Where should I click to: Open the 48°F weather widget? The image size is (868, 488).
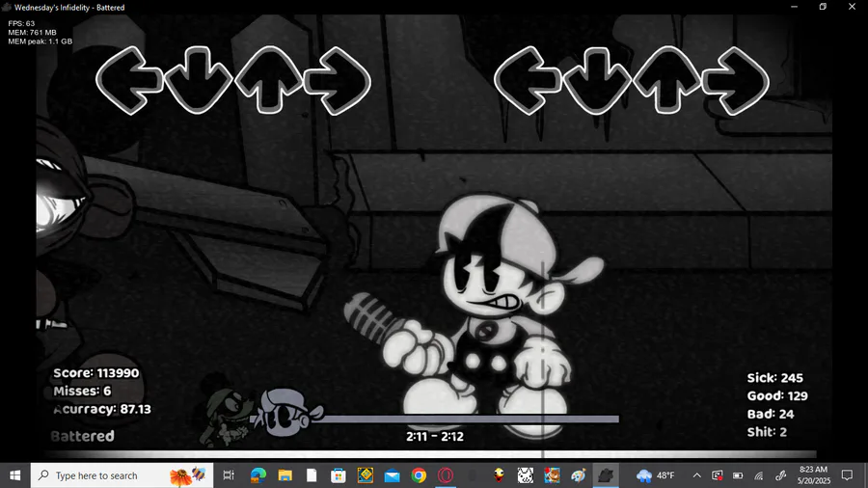click(656, 475)
